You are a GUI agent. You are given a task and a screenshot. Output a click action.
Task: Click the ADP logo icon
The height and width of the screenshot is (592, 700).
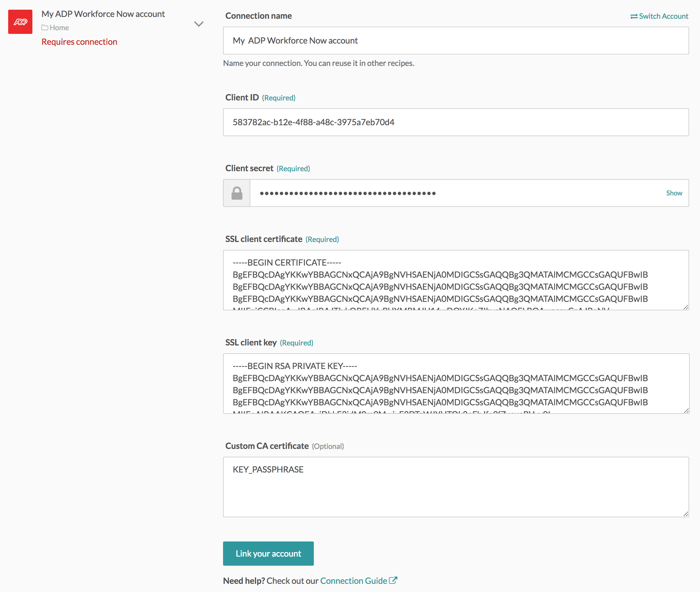(20, 21)
